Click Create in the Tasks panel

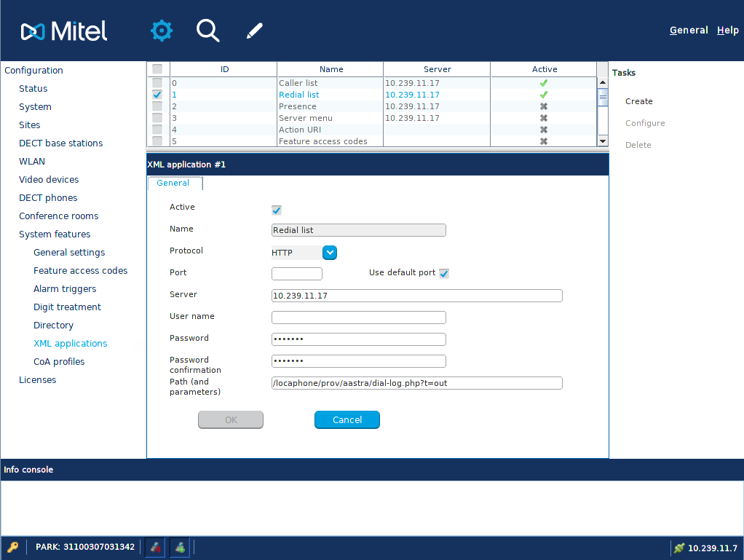(x=638, y=101)
